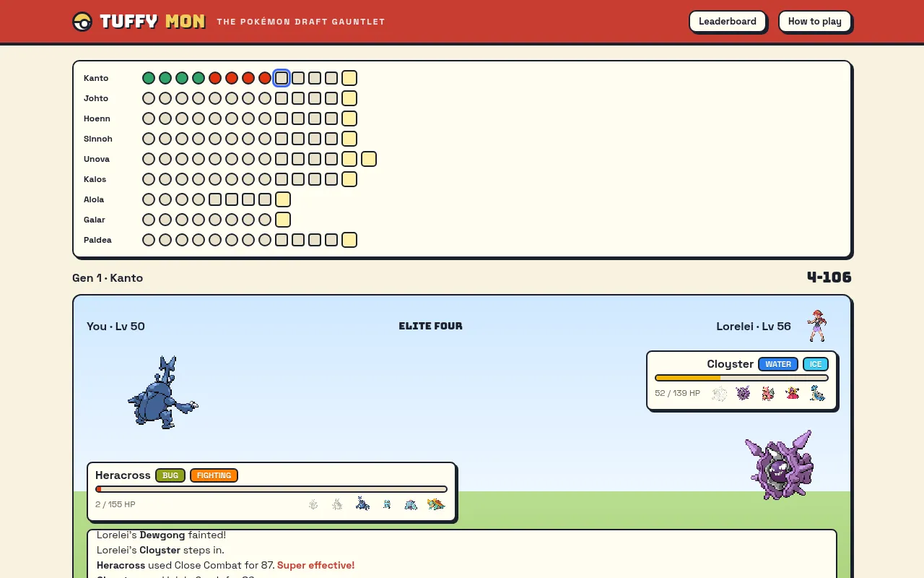Click the 'Gen 1 · Kanto' heading
The height and width of the screenshot is (578, 924).
tap(108, 278)
